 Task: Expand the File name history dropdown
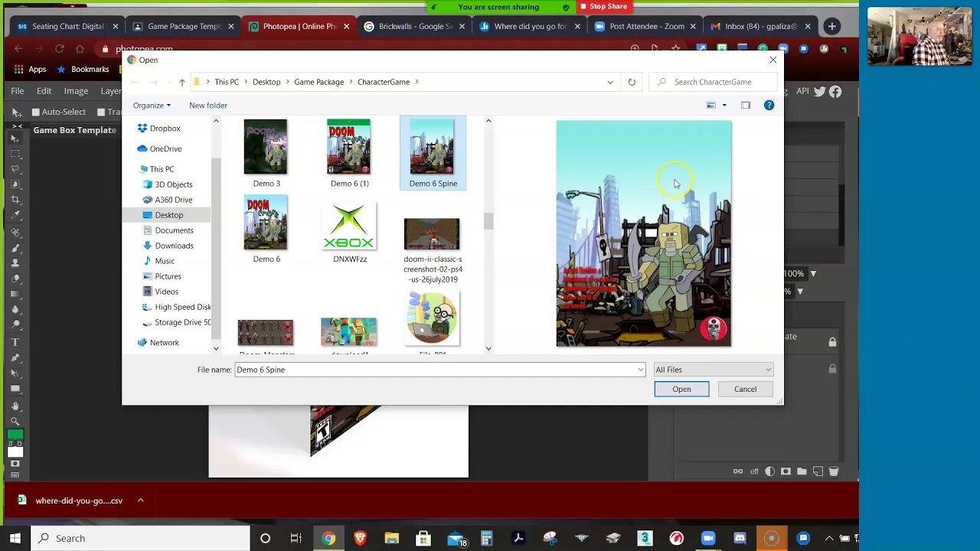click(641, 370)
